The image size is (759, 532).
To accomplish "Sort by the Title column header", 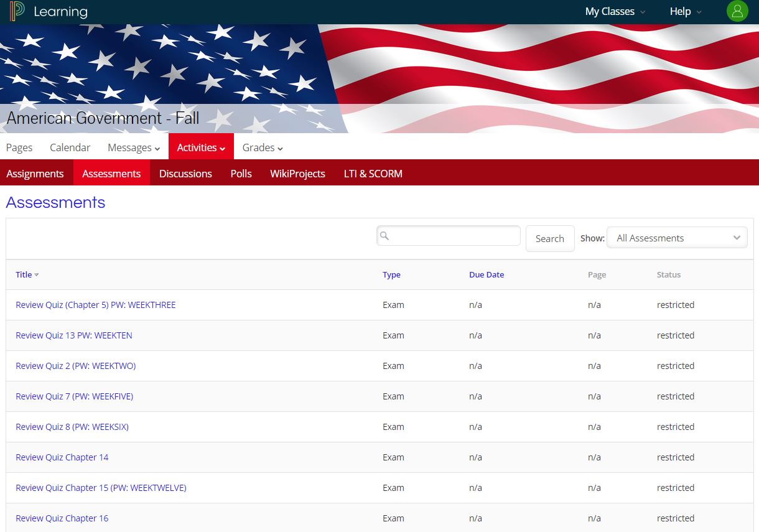I will (x=24, y=274).
